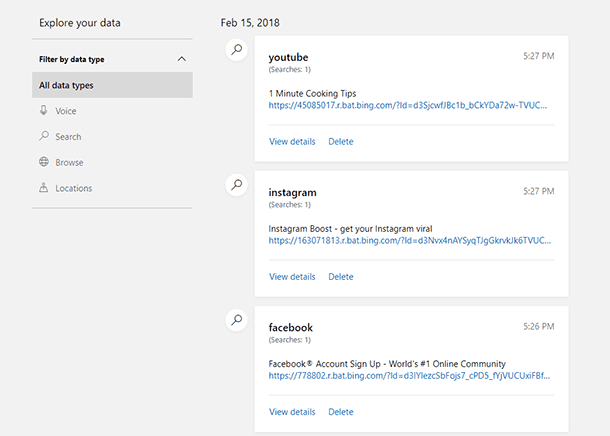
Task: Open the 778802.r.bat.bing.com link
Action: pyautogui.click(x=409, y=376)
